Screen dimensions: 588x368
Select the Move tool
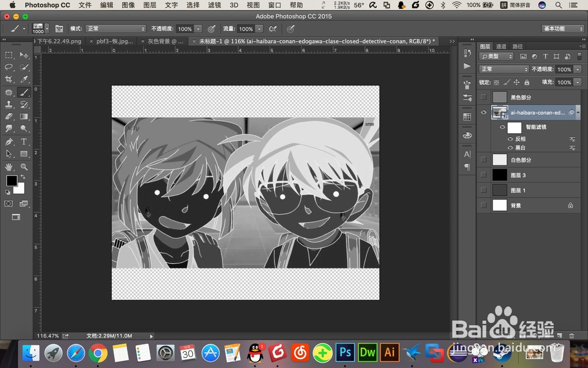(x=24, y=55)
